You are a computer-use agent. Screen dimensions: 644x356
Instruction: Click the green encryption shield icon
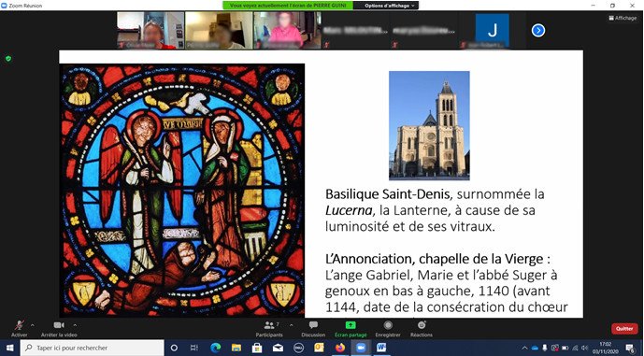click(8, 59)
